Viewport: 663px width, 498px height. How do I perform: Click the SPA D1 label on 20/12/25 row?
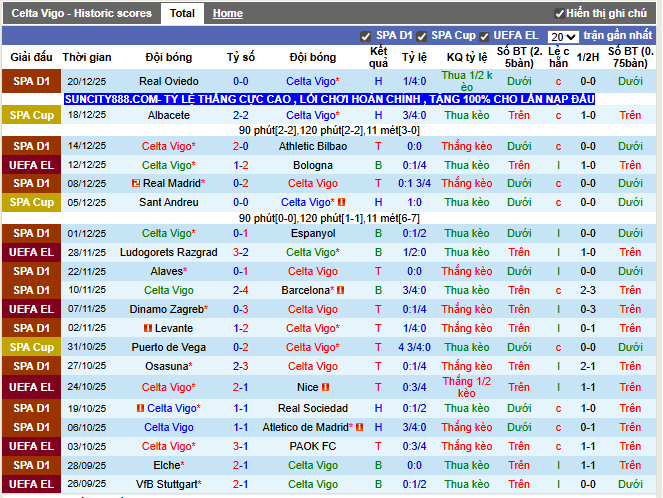[x=31, y=81]
